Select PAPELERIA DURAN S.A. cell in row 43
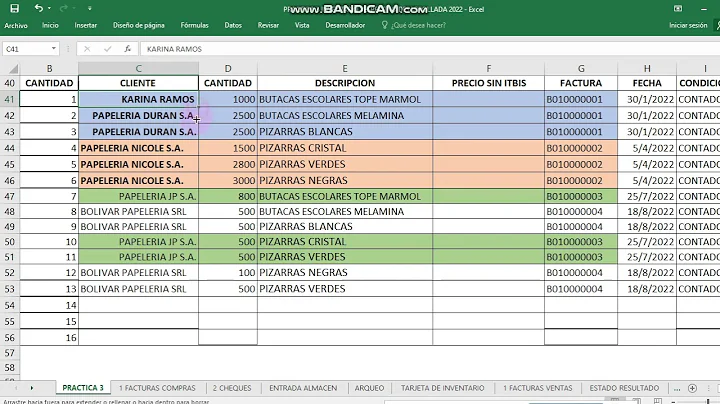 click(x=138, y=132)
